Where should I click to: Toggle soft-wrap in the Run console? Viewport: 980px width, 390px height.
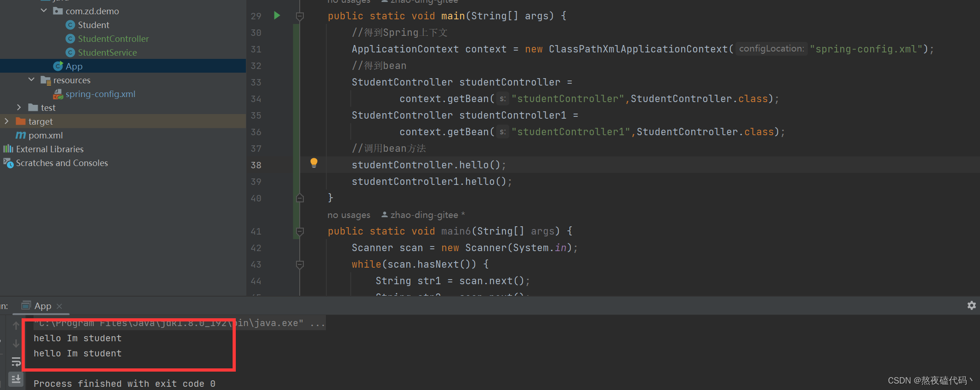16,361
